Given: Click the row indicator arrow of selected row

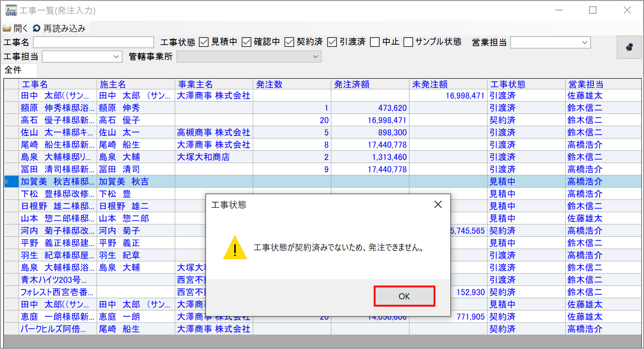Looking at the screenshot, I should [x=7, y=182].
